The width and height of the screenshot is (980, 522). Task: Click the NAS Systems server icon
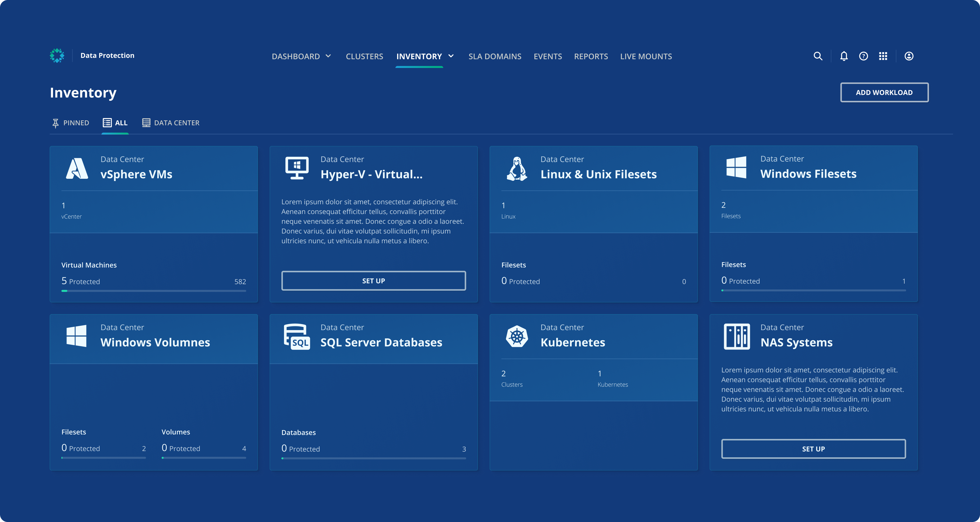pos(736,336)
